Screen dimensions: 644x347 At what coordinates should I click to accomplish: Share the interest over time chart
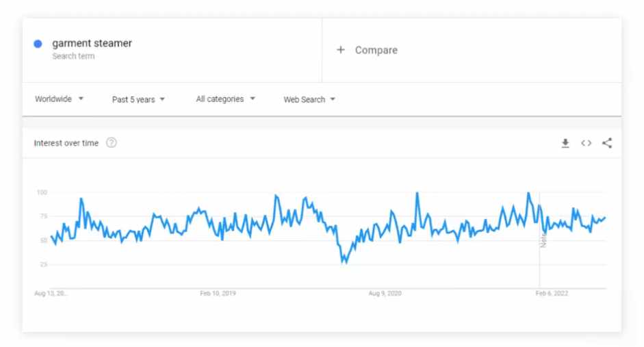(x=607, y=143)
